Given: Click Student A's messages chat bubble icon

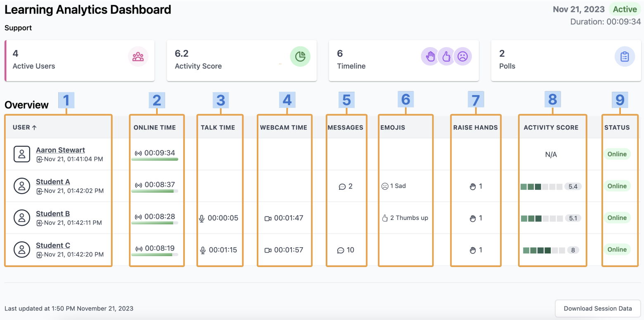Looking at the screenshot, I should point(342,186).
